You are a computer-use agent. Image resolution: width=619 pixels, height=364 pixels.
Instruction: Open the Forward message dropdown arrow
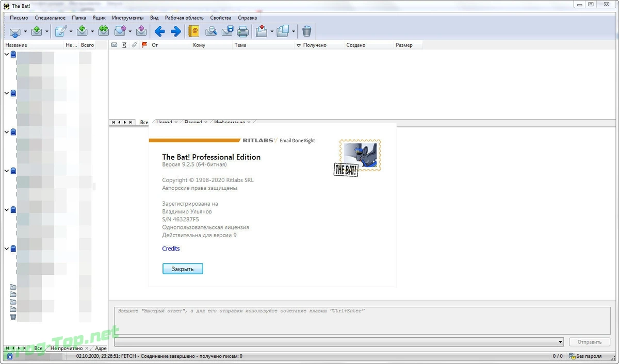pyautogui.click(x=130, y=31)
